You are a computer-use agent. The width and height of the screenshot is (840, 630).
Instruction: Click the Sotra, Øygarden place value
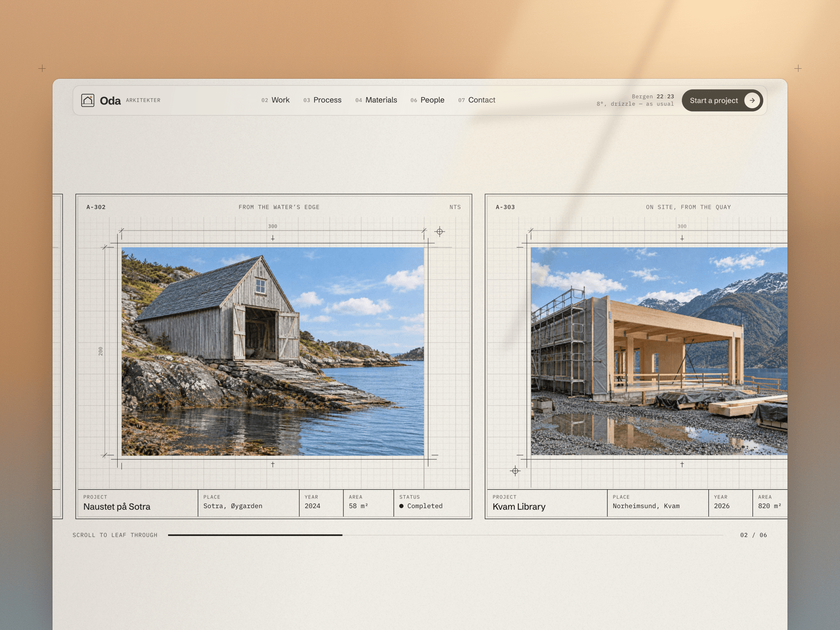[x=233, y=506]
